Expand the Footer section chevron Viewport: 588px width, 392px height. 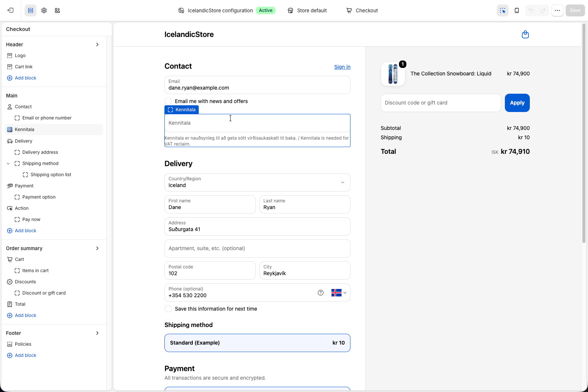(97, 333)
